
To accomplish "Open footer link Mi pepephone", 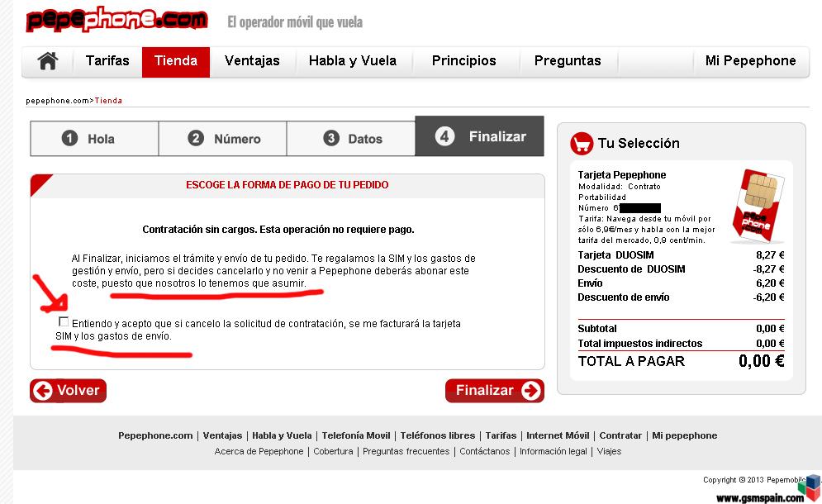I will tap(684, 435).
